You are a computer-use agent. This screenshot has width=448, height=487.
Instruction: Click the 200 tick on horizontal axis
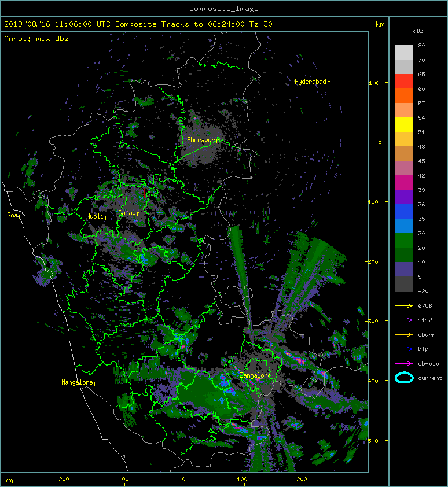[x=302, y=479]
